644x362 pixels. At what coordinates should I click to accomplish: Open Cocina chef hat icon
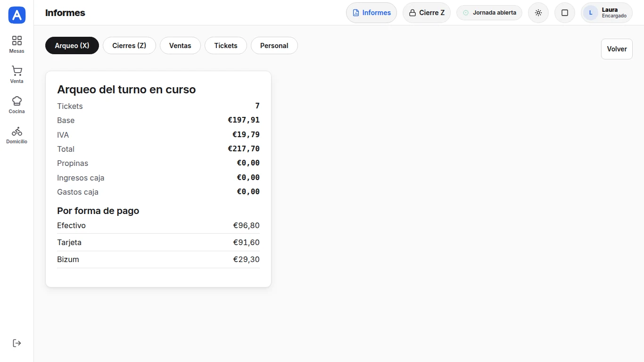[17, 101]
